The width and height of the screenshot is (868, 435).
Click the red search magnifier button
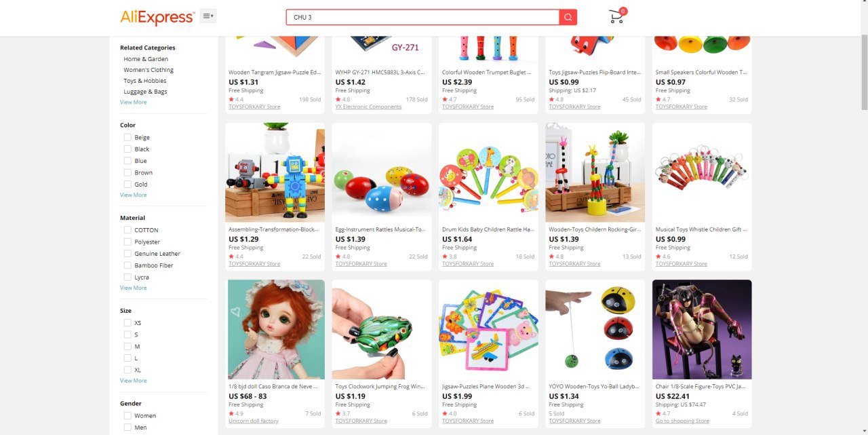coord(568,17)
